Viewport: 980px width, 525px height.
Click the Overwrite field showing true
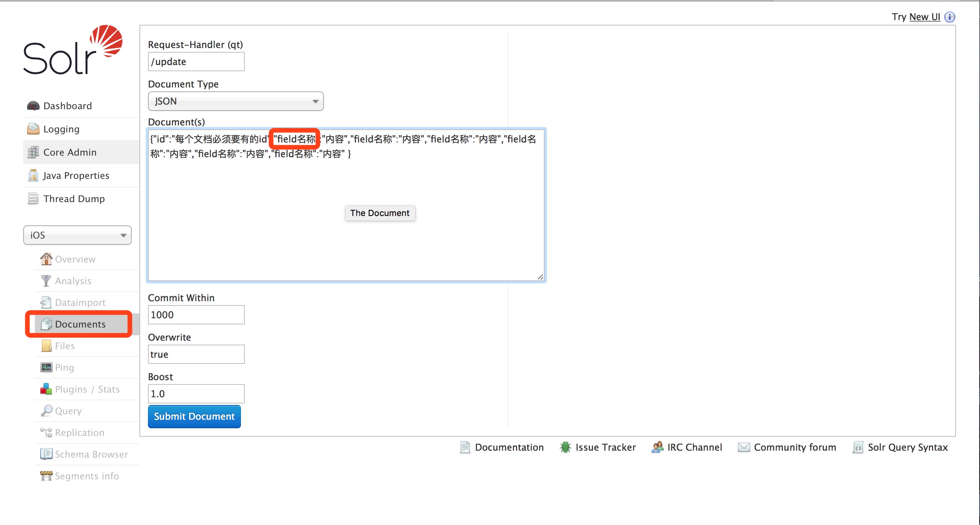click(x=196, y=354)
